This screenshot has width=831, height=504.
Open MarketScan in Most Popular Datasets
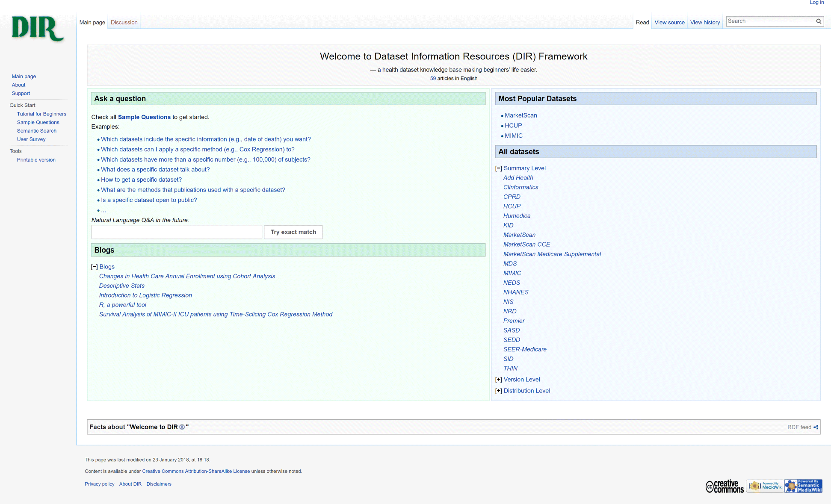[x=520, y=115]
